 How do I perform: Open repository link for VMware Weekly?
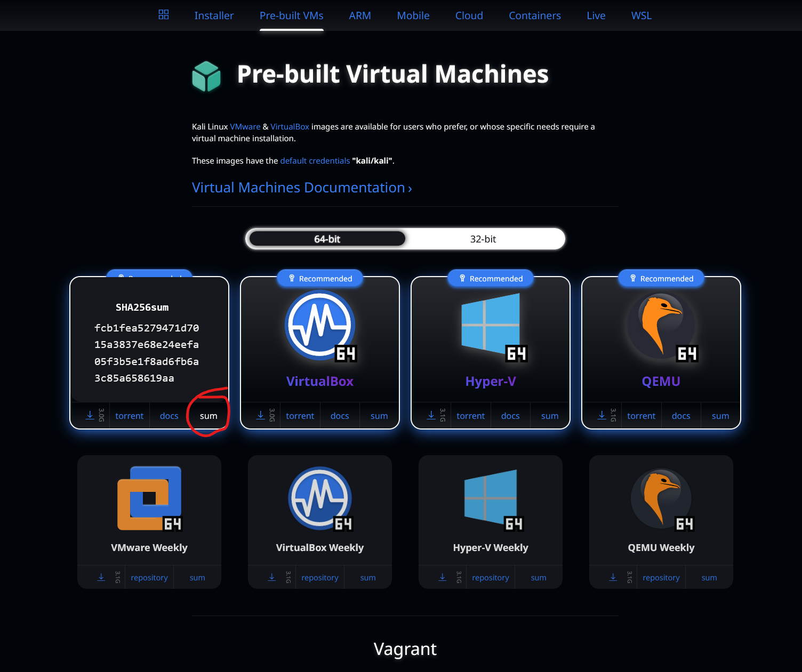pyautogui.click(x=149, y=578)
